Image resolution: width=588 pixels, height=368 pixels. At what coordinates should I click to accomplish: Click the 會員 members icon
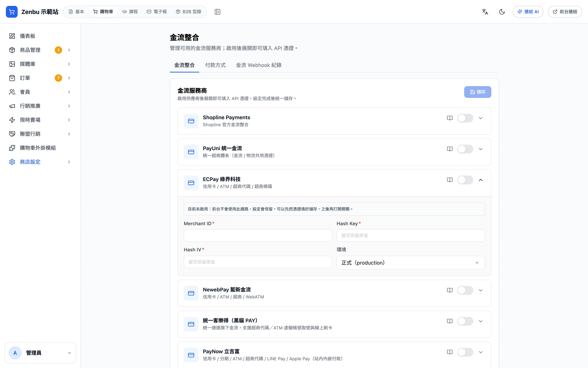pos(12,92)
